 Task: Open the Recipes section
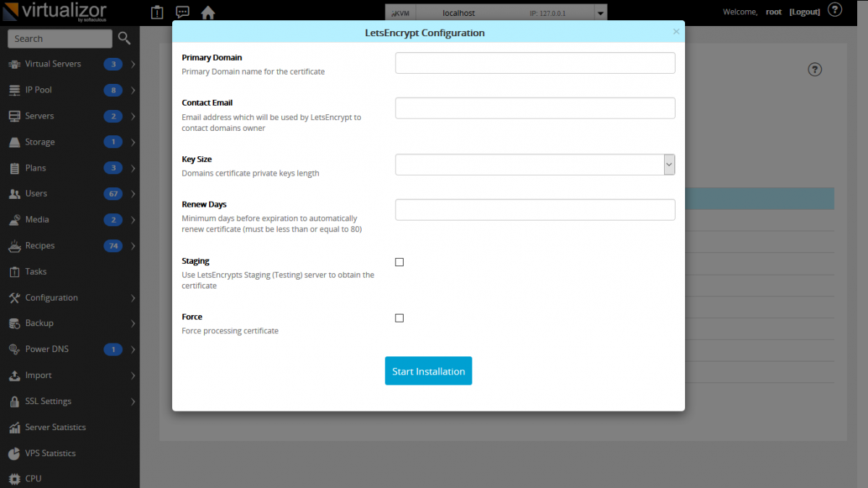41,246
